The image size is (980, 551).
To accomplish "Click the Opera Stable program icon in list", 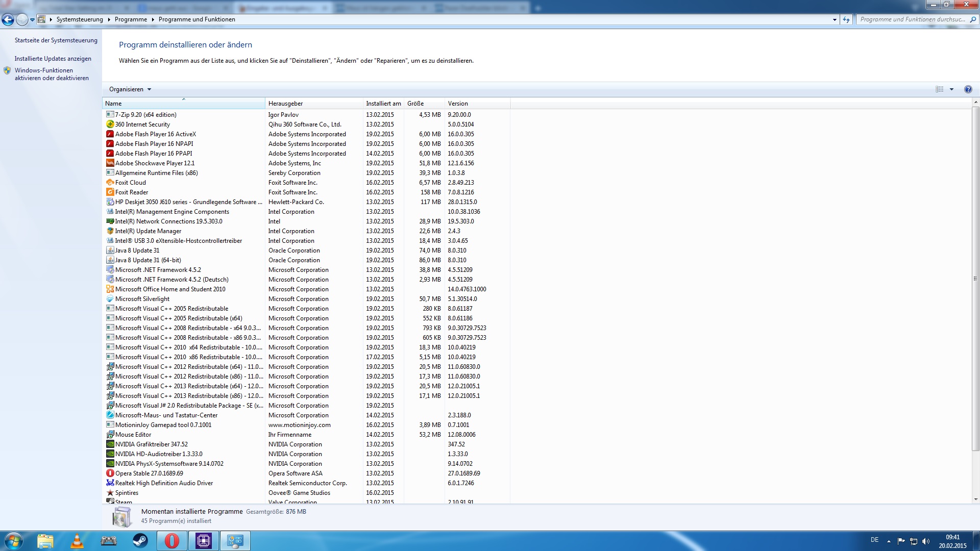I will tap(110, 473).
